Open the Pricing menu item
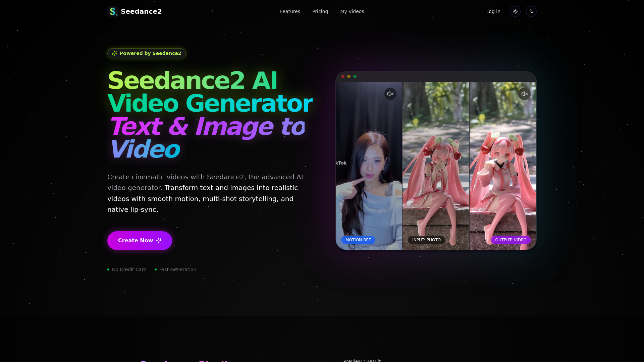 320,11
